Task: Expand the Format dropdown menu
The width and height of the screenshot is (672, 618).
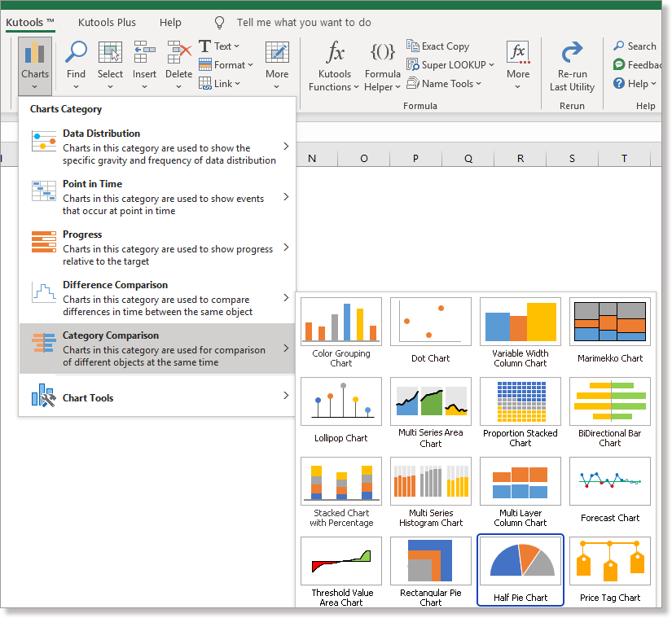Action: pos(226,64)
